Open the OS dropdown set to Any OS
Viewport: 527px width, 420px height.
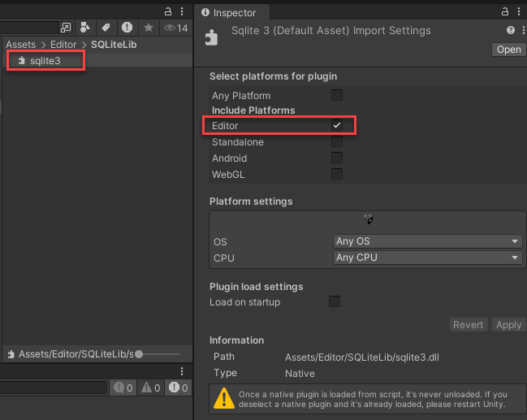[427, 241]
